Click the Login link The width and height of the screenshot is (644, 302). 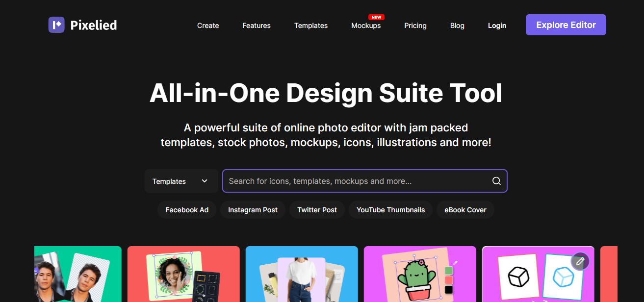coord(497,25)
